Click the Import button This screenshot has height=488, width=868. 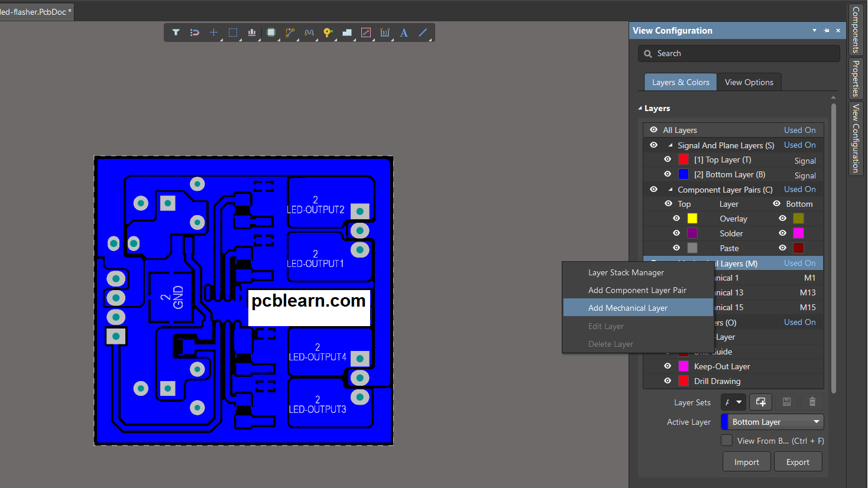pyautogui.click(x=746, y=462)
